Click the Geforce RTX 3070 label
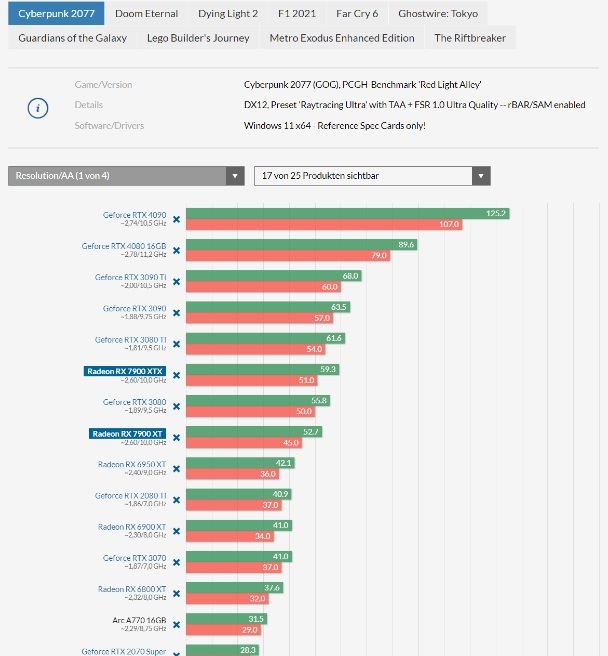608x656 pixels. pyautogui.click(x=134, y=558)
